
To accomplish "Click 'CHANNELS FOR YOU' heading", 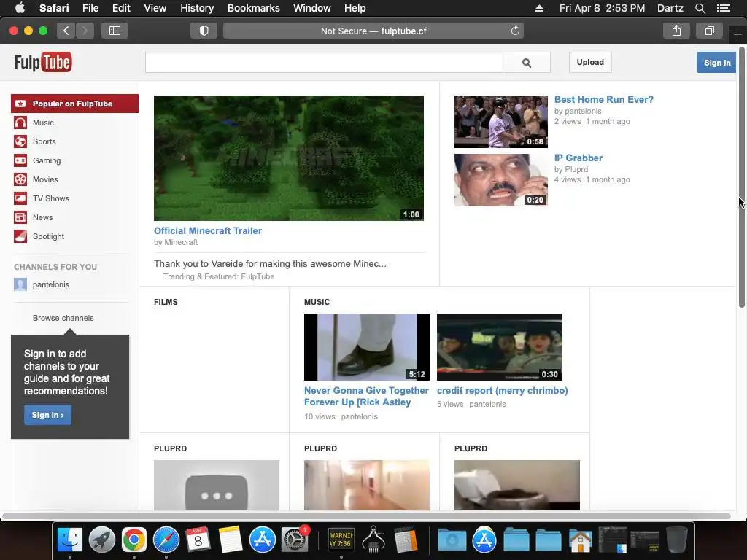I will point(55,267).
